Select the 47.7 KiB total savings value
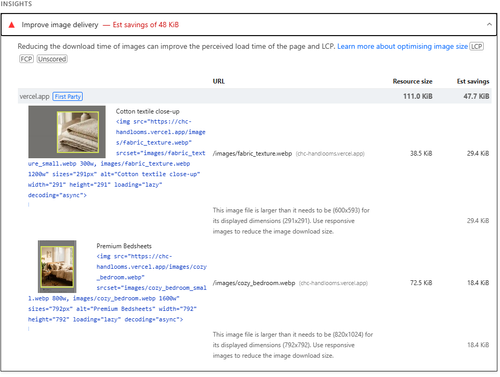Image resolution: width=500 pixels, height=377 pixels. (x=476, y=96)
